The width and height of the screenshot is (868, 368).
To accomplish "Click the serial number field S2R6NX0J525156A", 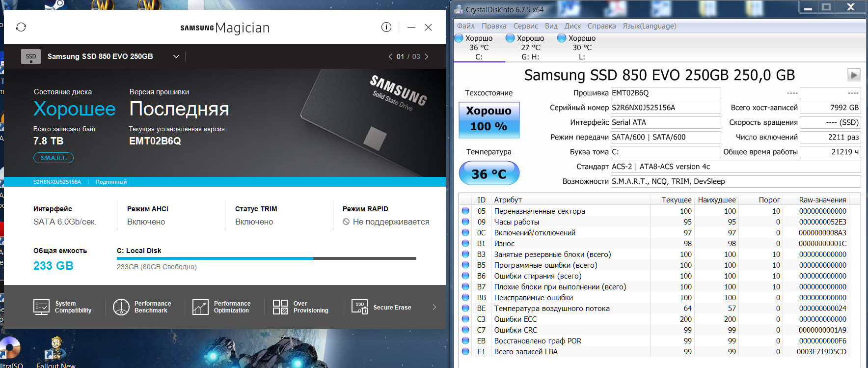I will (666, 108).
